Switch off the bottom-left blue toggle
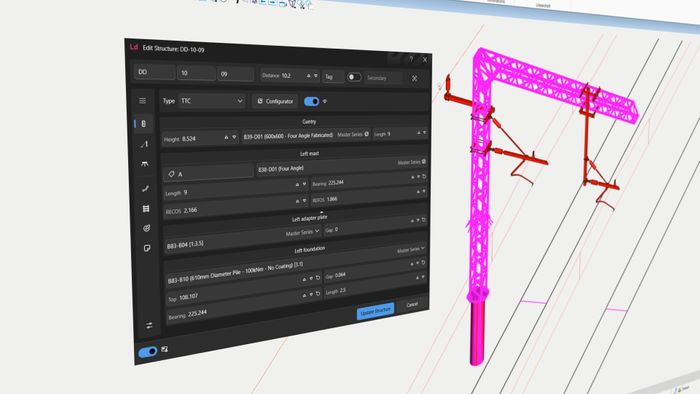700x394 pixels. point(148,352)
